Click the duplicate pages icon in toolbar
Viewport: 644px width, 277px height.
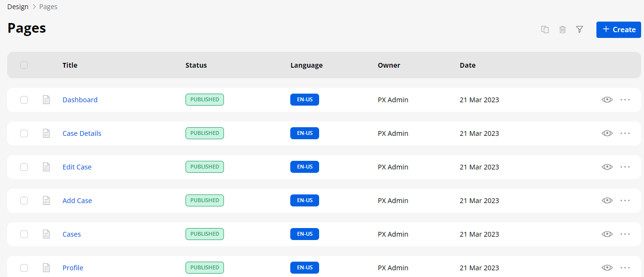click(545, 29)
